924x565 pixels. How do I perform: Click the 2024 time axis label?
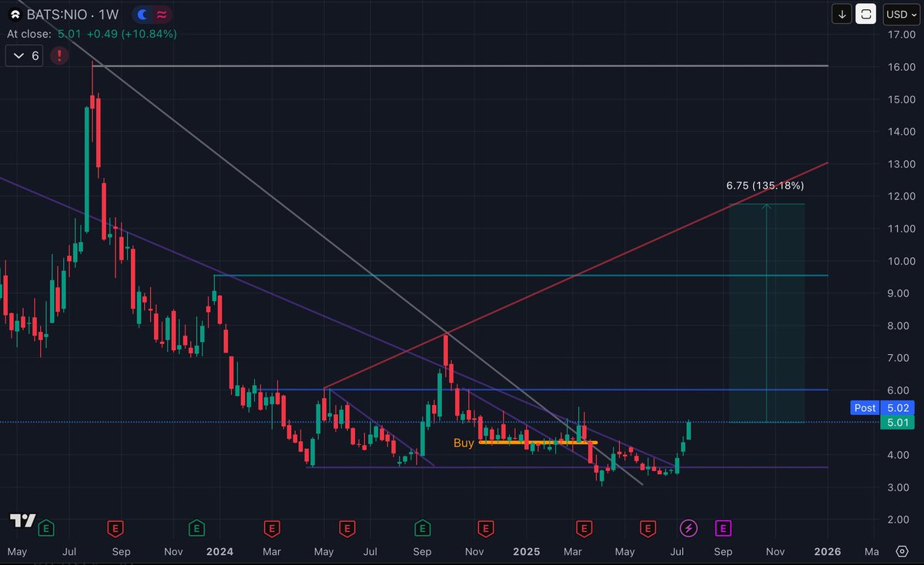pyautogui.click(x=219, y=552)
